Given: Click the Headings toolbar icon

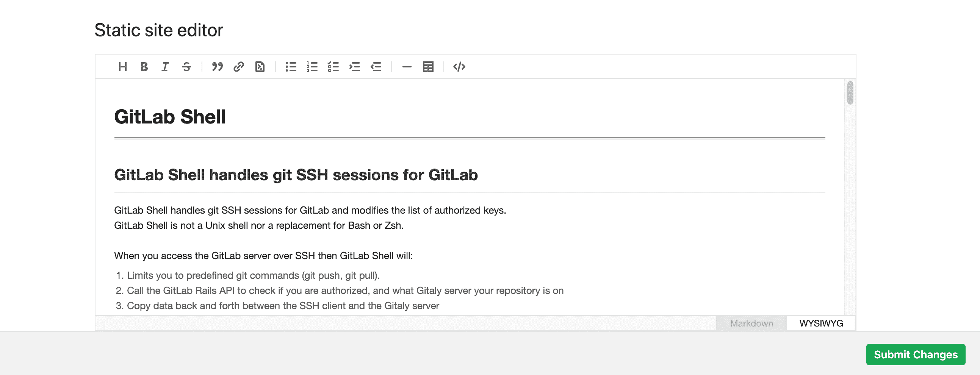Looking at the screenshot, I should click(122, 67).
